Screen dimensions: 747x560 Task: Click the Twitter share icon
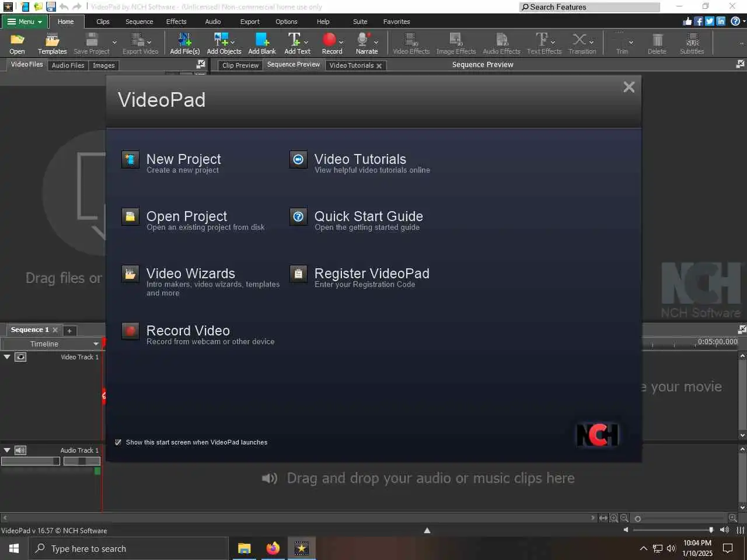710,21
